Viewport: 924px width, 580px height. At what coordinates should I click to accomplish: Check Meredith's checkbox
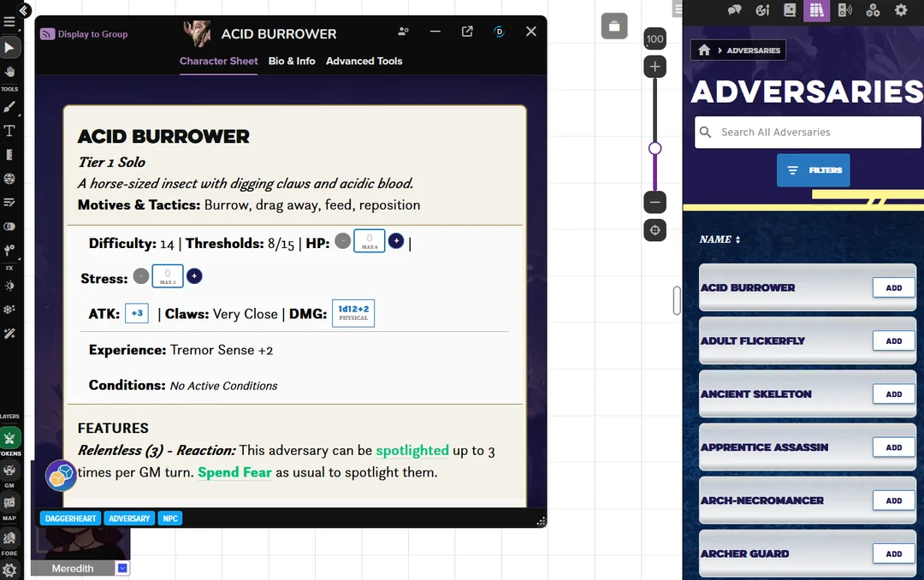(121, 567)
